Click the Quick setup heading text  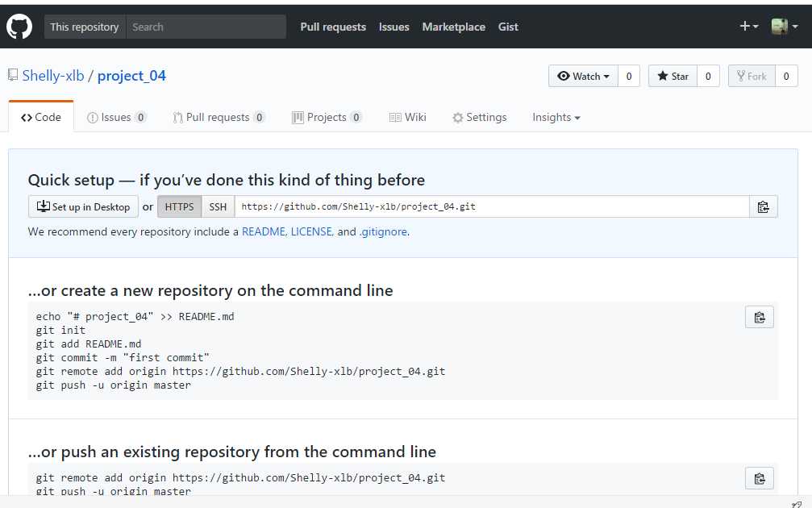pos(227,180)
